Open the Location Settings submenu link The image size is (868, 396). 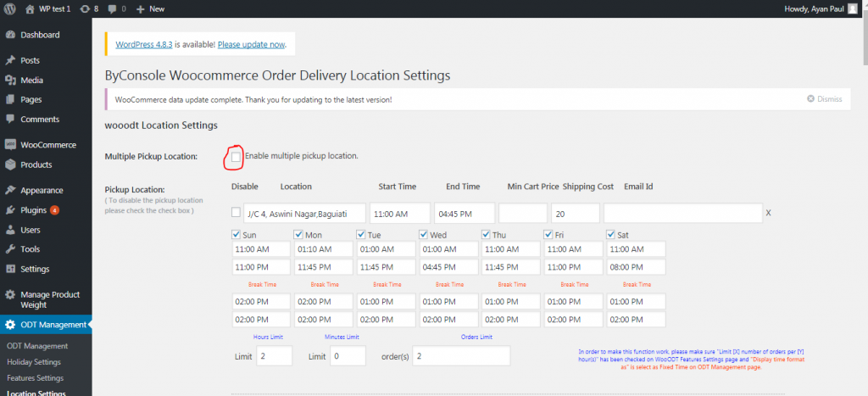(36, 393)
